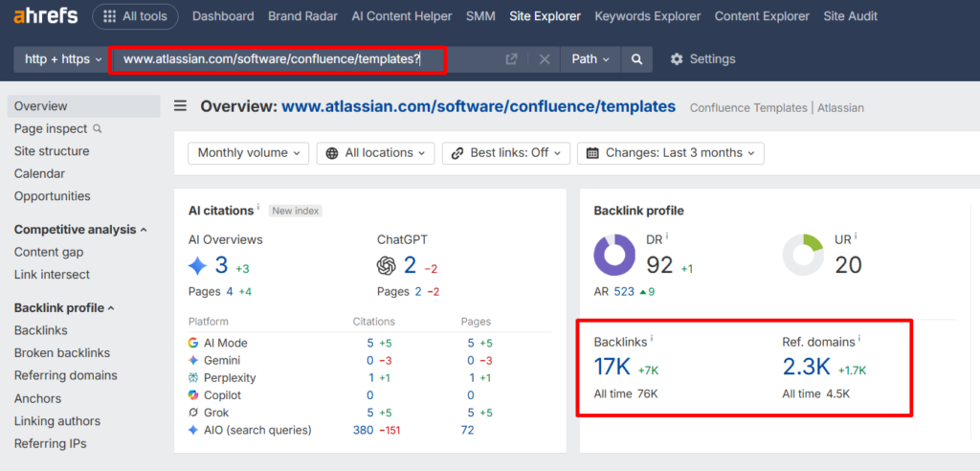Open Referring IPs report
The height and width of the screenshot is (471, 980).
point(51,443)
